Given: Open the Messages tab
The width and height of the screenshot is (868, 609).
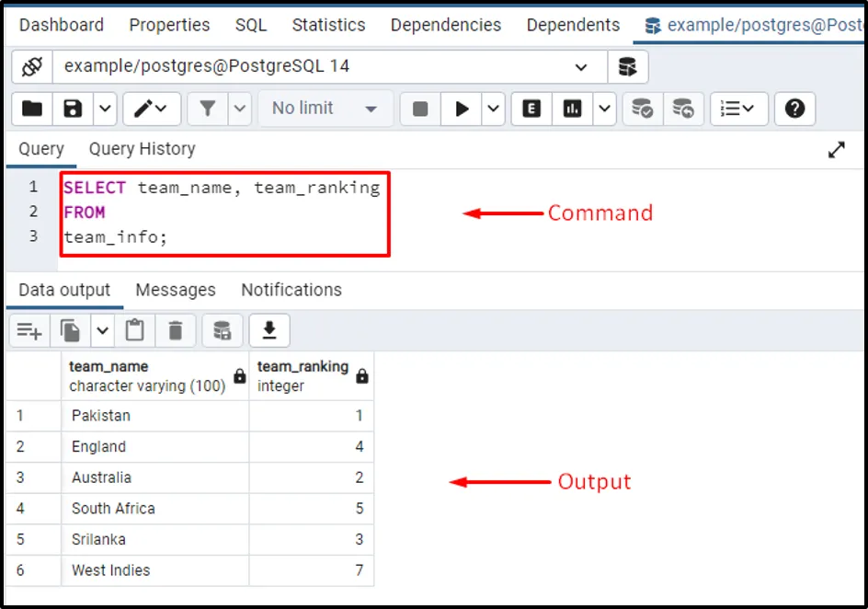Looking at the screenshot, I should click(x=176, y=290).
